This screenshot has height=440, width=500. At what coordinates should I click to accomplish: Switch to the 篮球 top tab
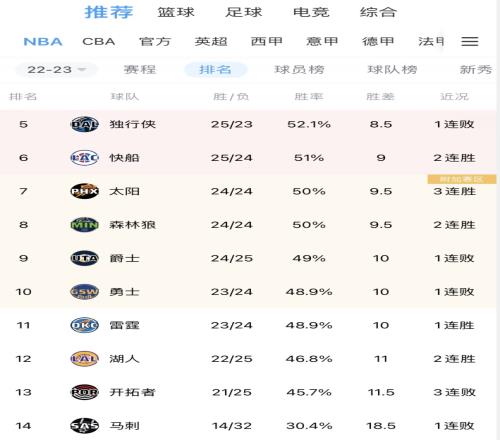[x=176, y=12]
